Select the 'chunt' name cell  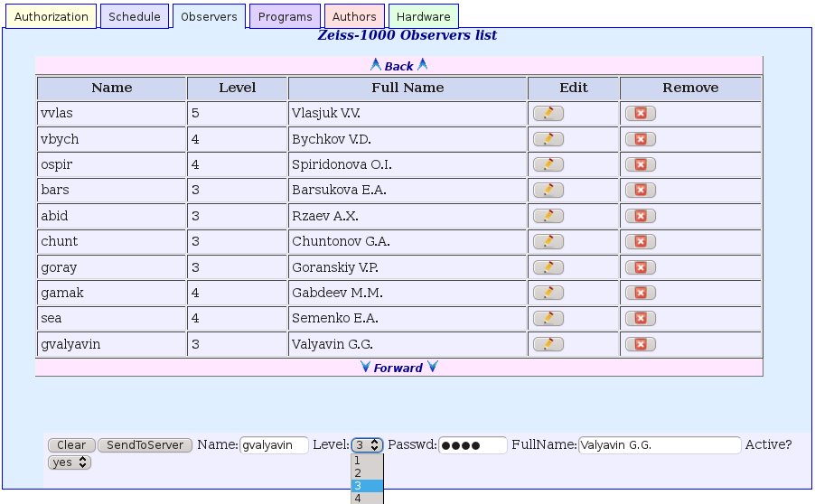click(x=112, y=241)
